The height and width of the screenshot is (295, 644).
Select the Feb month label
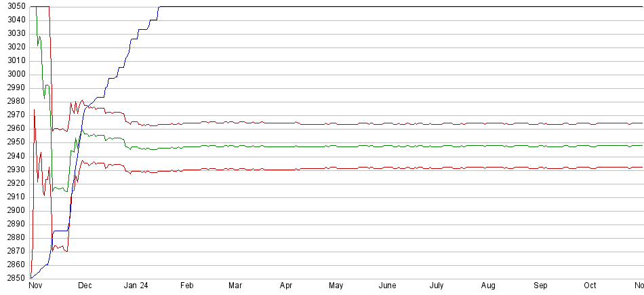(187, 286)
